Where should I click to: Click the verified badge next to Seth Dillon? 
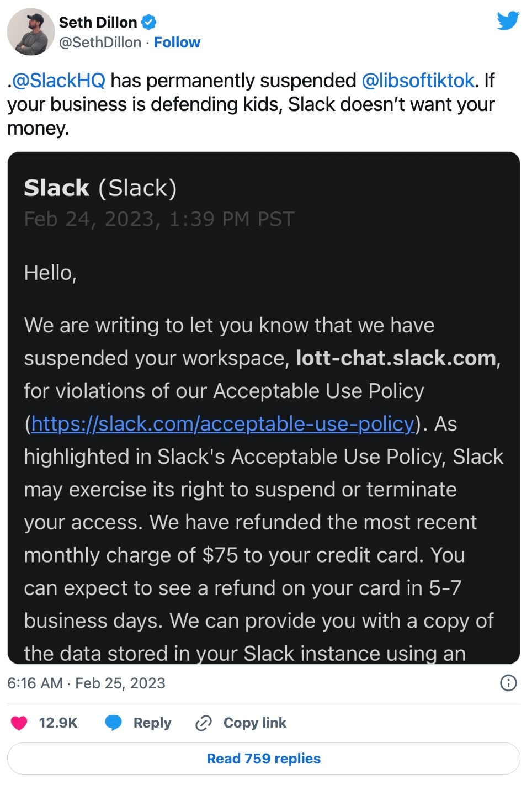148,22
